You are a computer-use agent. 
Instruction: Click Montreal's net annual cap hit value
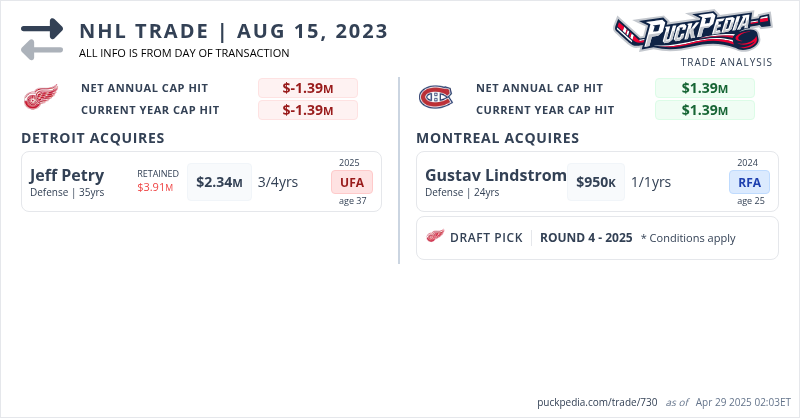(704, 88)
